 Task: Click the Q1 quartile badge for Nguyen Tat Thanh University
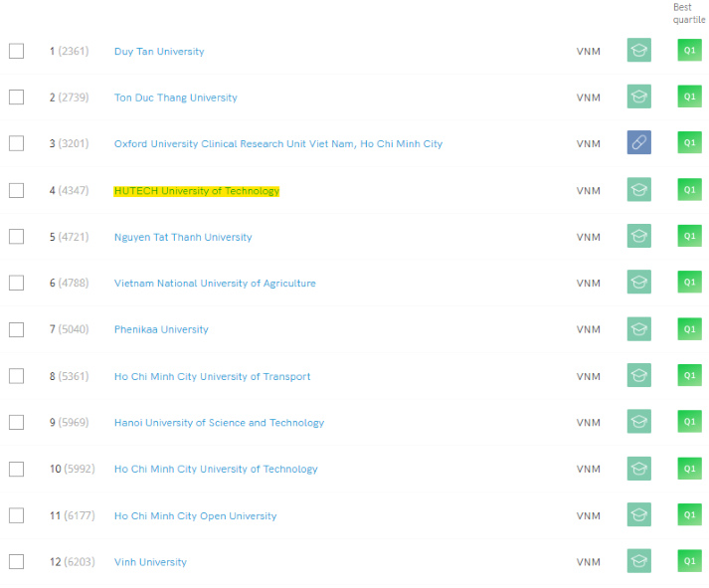pos(688,237)
